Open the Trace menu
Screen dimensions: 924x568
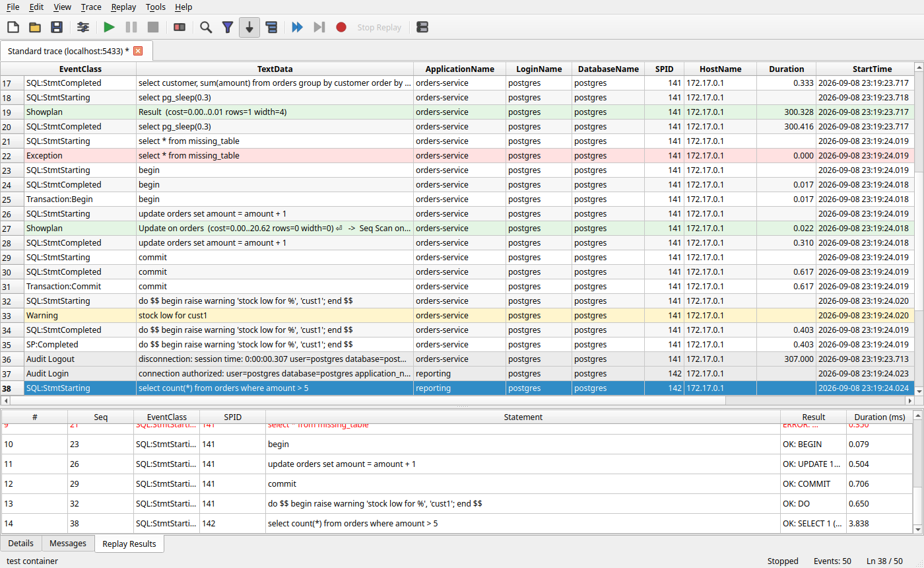(91, 7)
